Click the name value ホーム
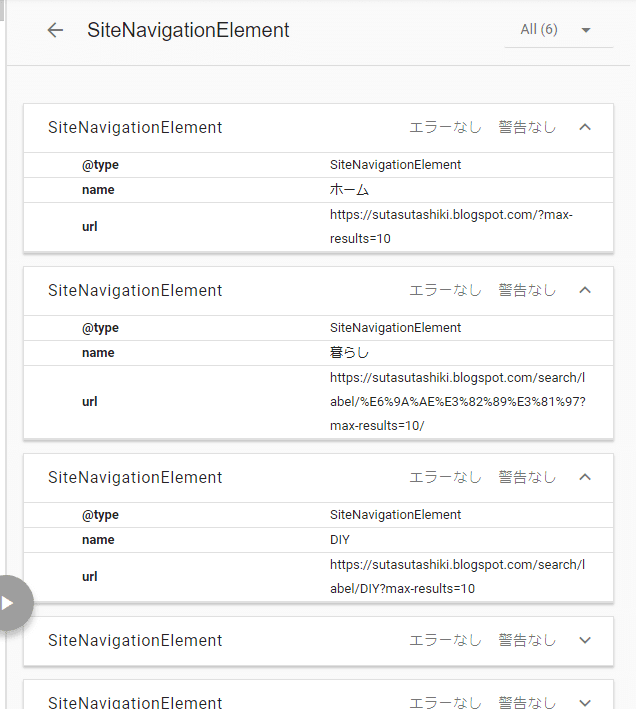Viewport: 636px width, 709px height. pos(349,189)
